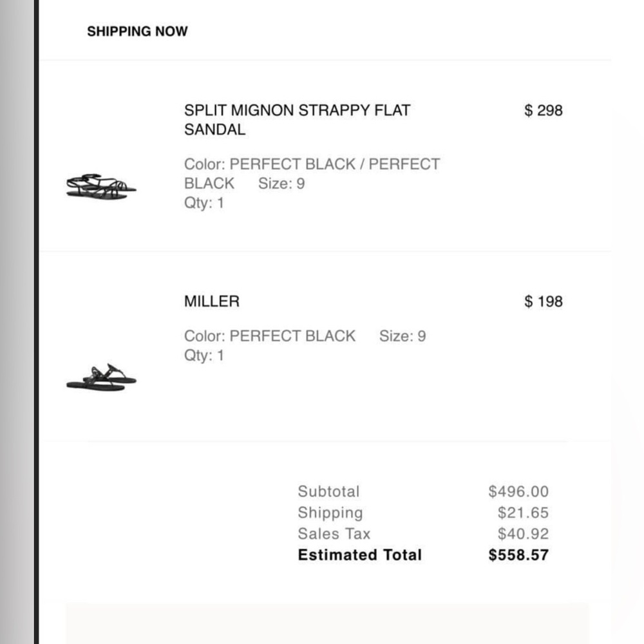Click the bold $558.57 estimated total

click(518, 555)
